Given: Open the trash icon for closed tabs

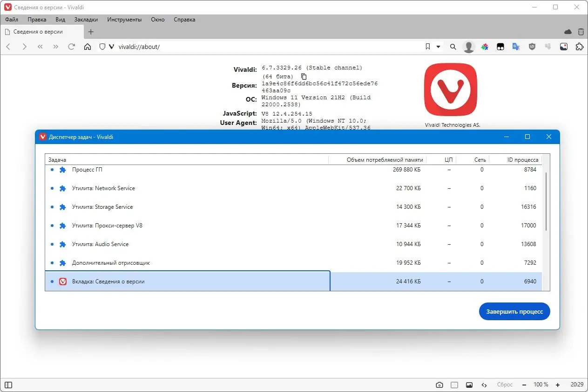Looking at the screenshot, I should [581, 32].
